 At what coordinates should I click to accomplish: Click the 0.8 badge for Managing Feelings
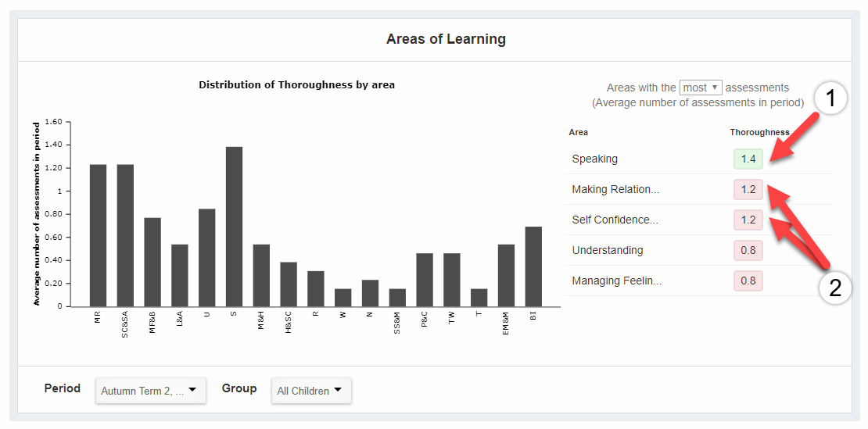[x=748, y=281]
